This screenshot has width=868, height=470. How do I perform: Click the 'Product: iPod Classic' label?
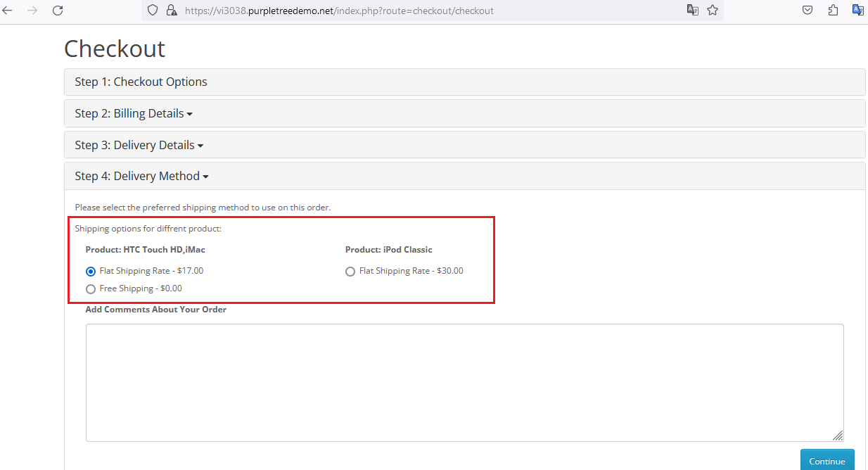coord(389,250)
